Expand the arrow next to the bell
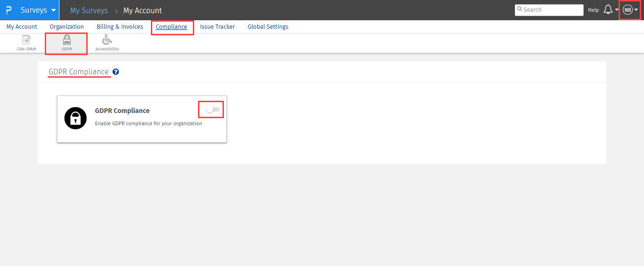 pos(617,10)
